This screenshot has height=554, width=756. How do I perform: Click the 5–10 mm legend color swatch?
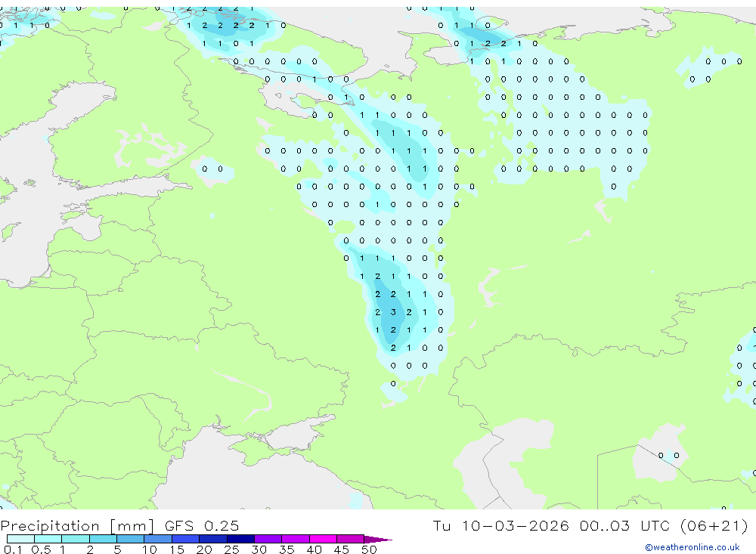pyautogui.click(x=130, y=539)
